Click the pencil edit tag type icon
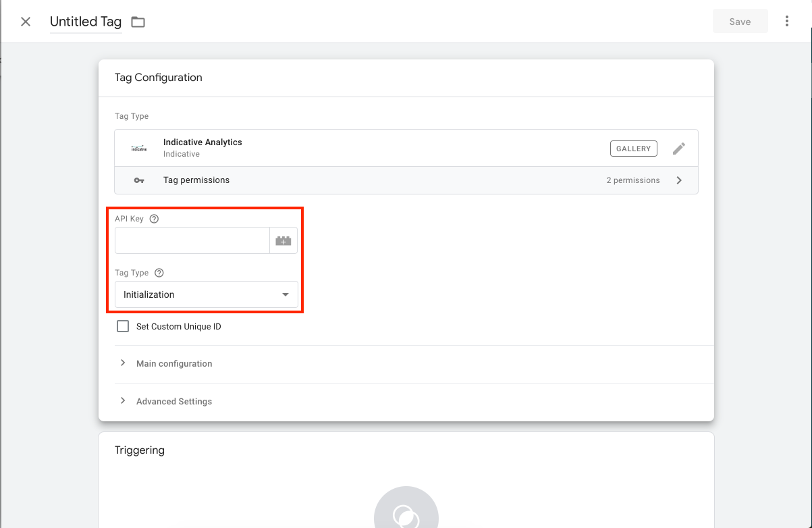Image resolution: width=812 pixels, height=528 pixels. (x=679, y=149)
